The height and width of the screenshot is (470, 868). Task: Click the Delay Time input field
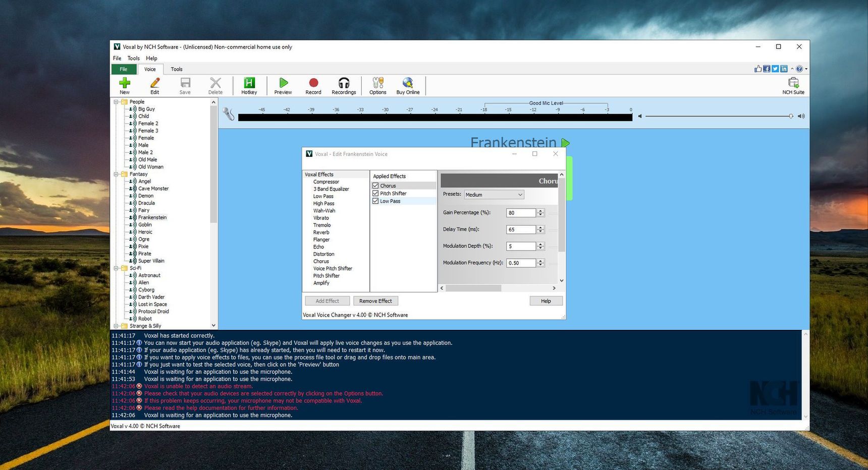tap(521, 229)
